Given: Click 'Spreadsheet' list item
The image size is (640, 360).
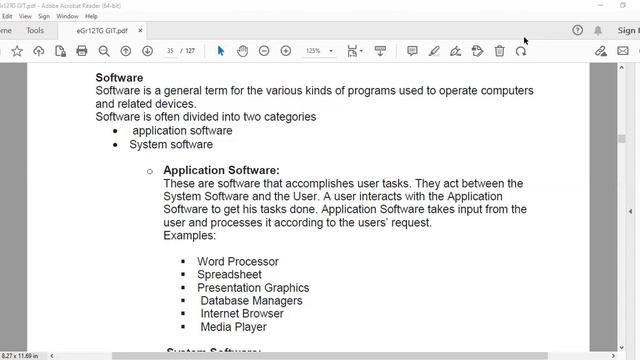Looking at the screenshot, I should 229,275.
